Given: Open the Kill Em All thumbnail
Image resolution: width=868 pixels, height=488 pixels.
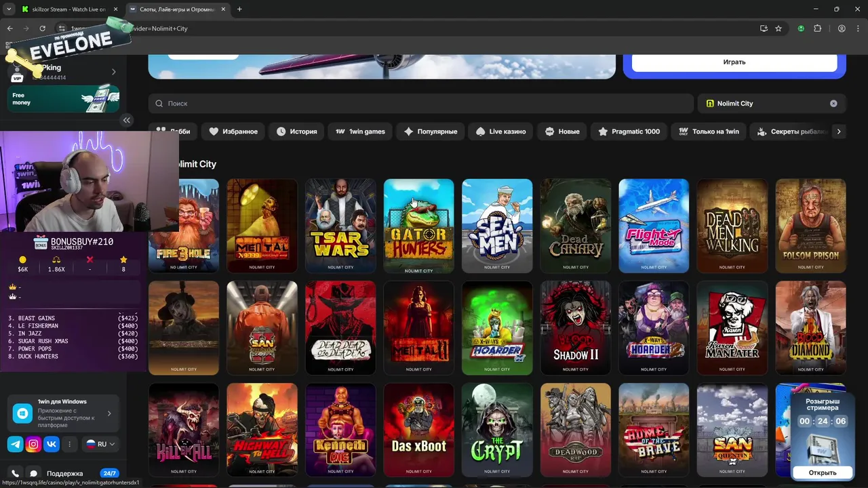Looking at the screenshot, I should coord(184,430).
